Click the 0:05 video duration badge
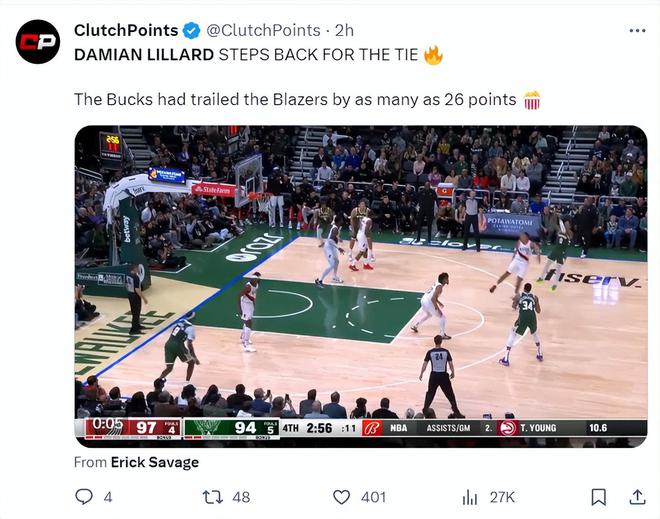The image size is (660, 519). pyautogui.click(x=104, y=425)
